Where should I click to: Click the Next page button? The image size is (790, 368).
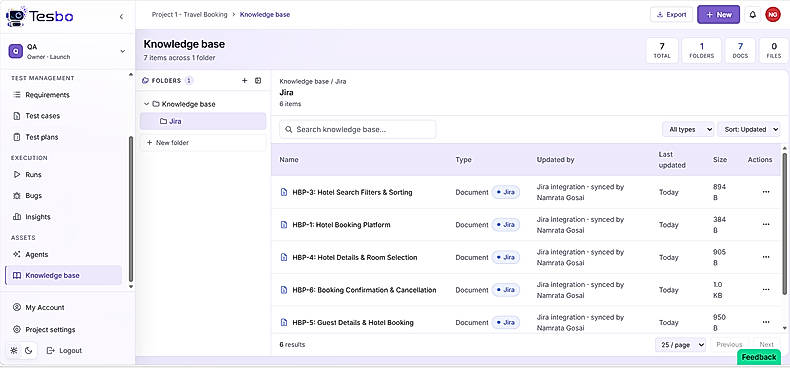pos(766,345)
